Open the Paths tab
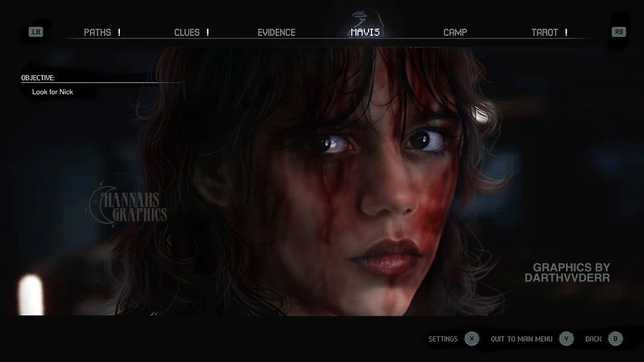Viewport: 644px width, 362px height. pyautogui.click(x=97, y=32)
